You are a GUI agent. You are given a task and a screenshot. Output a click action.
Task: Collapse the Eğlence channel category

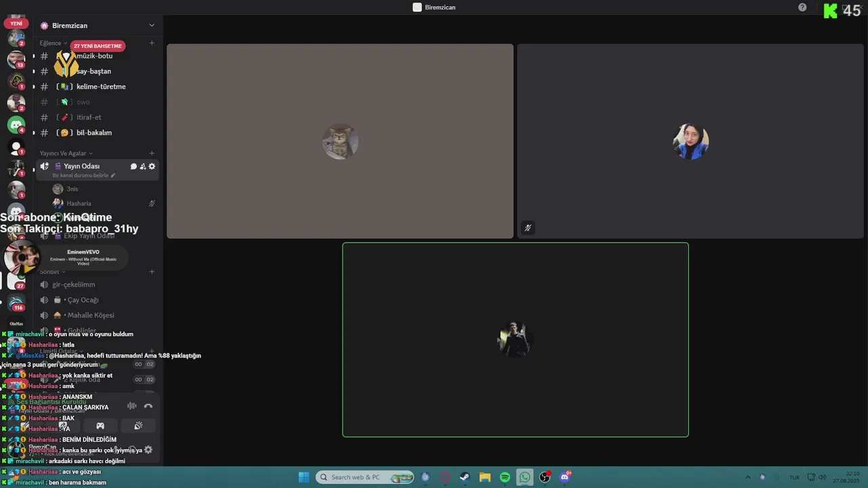pos(53,43)
